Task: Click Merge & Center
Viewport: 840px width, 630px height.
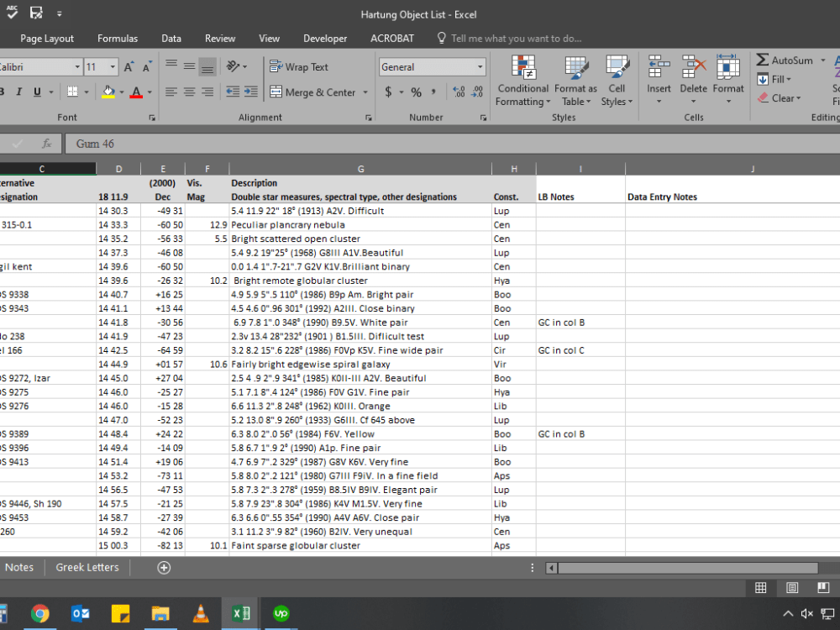Action: (313, 92)
